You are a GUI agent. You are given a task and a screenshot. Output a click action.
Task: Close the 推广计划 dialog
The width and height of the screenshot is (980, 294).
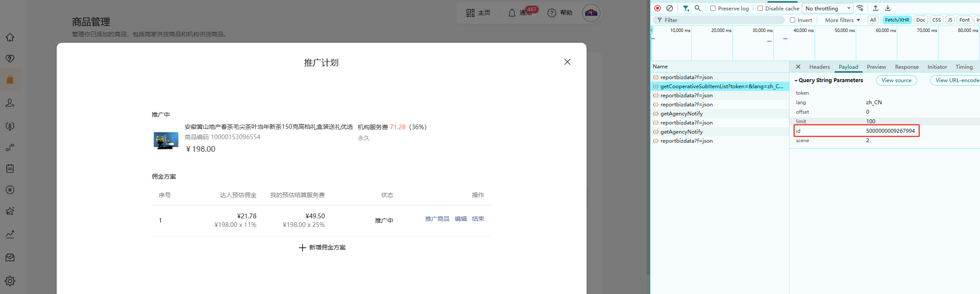(567, 62)
